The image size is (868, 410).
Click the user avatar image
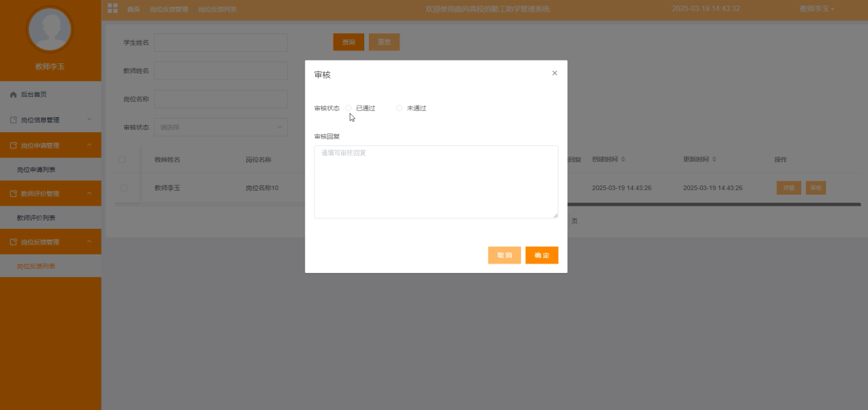tap(50, 30)
